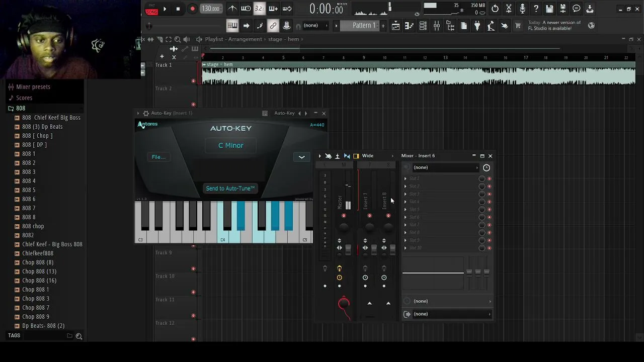Toggle the metronome icon
Screen dimensions: 644x362
pyautogui.click(x=232, y=9)
